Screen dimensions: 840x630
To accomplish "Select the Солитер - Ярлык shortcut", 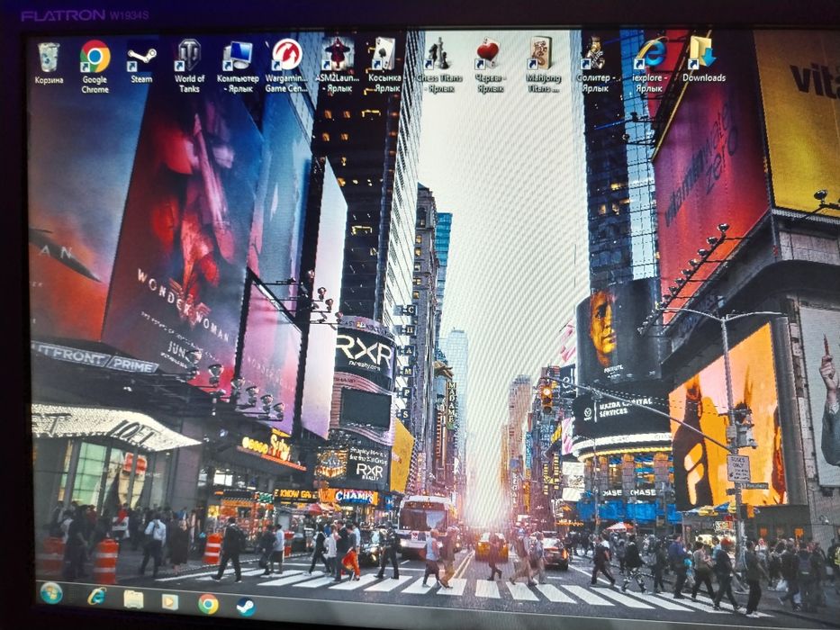I will click(x=595, y=64).
